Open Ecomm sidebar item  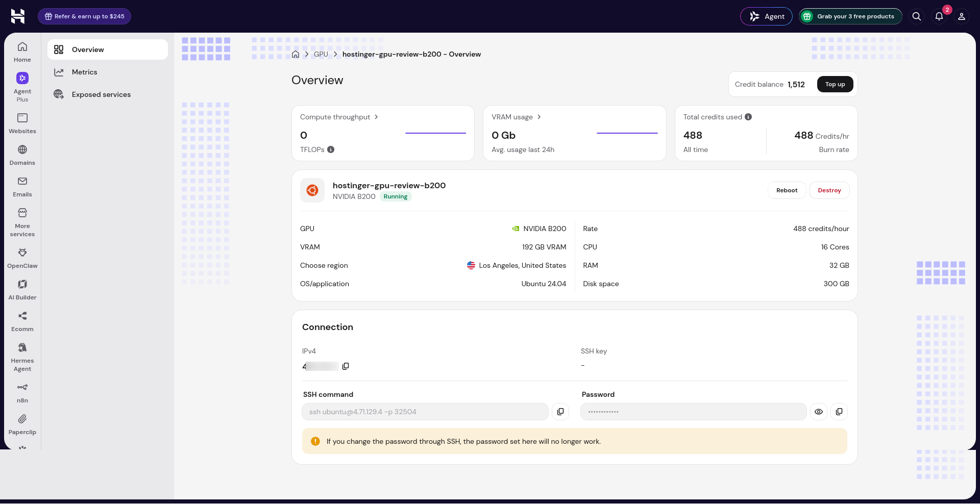click(x=22, y=321)
